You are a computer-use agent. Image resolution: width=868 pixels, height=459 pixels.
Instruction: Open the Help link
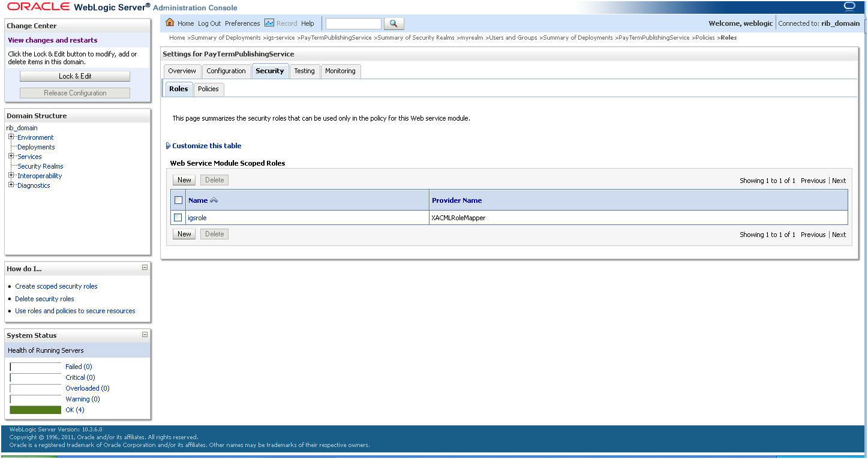[x=308, y=23]
